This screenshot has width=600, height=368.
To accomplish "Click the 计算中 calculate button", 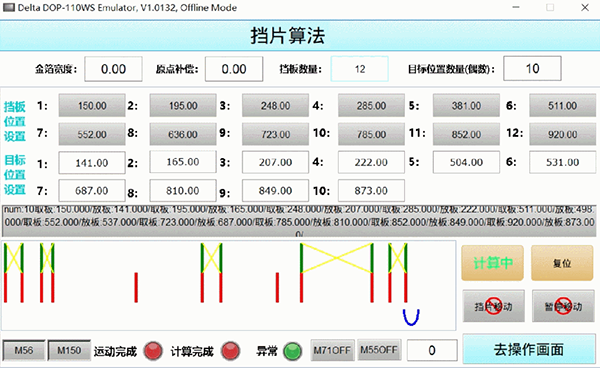I will click(x=492, y=263).
